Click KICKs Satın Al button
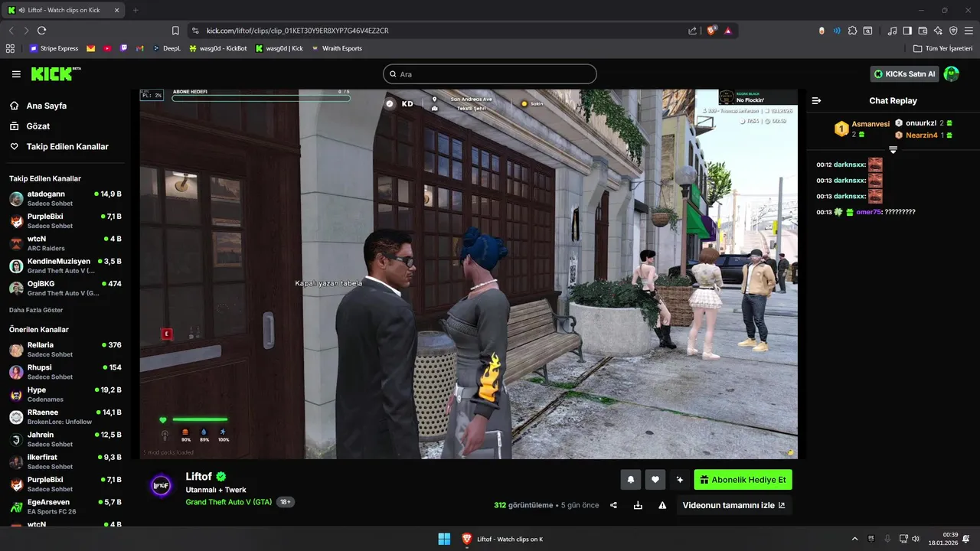The image size is (980, 551). (904, 74)
